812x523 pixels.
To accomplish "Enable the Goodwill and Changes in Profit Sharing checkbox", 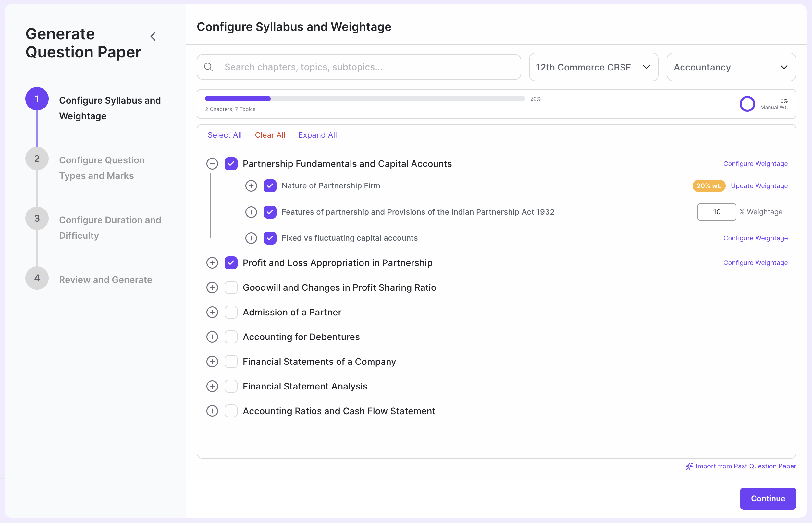I will [x=231, y=287].
